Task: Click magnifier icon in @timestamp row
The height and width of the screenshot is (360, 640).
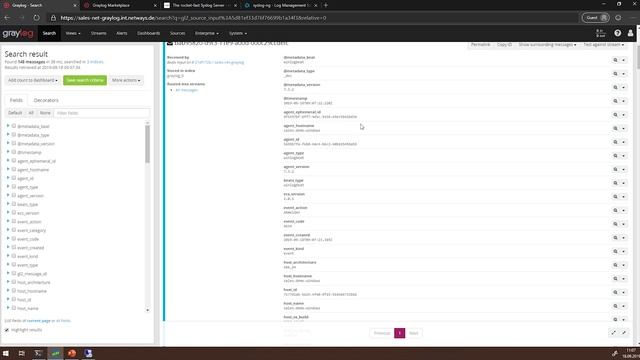Action: [615, 101]
